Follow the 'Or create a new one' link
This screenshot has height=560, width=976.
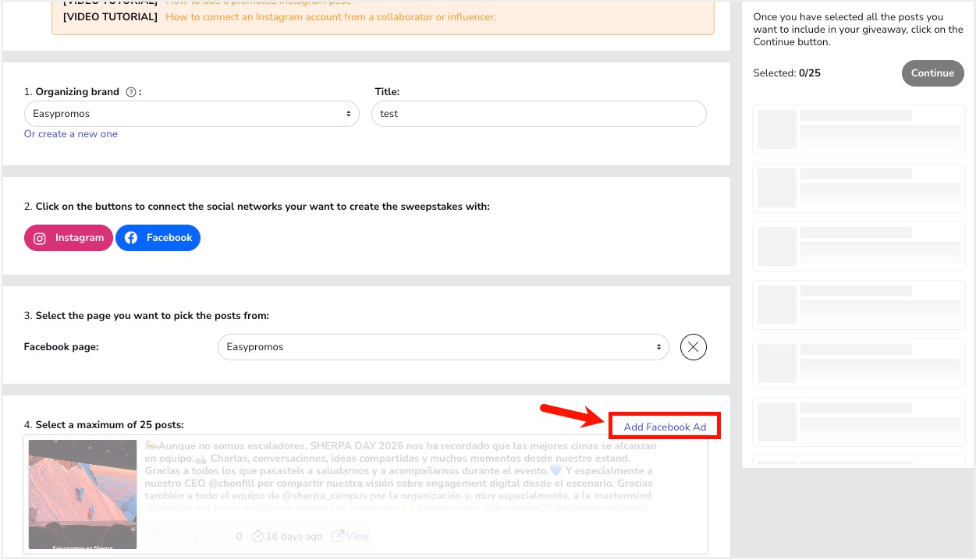click(71, 134)
